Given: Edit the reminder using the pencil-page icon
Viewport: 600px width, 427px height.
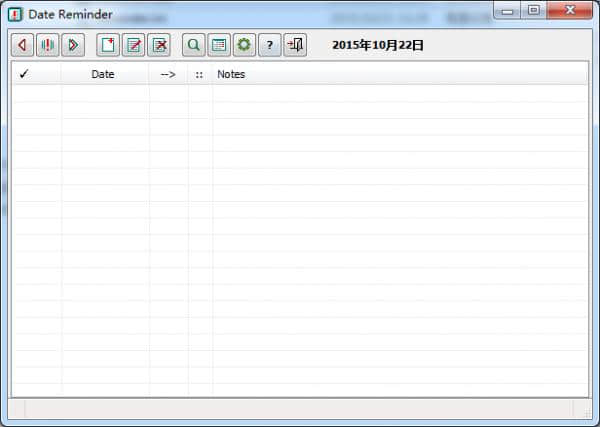Looking at the screenshot, I should (x=133, y=45).
